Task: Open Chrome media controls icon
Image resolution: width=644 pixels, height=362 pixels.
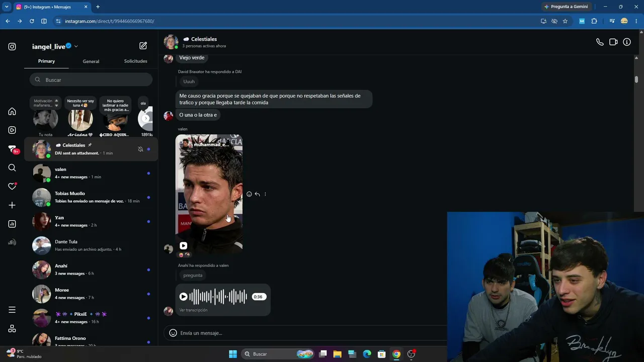Action: click(612, 21)
